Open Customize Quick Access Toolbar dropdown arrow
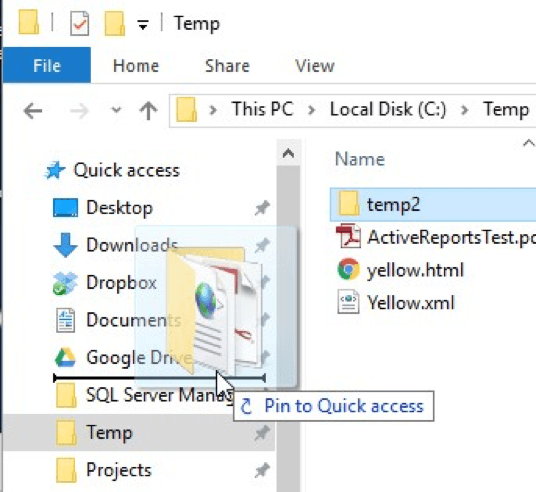Screen dimensions: 536x492 coord(143,24)
